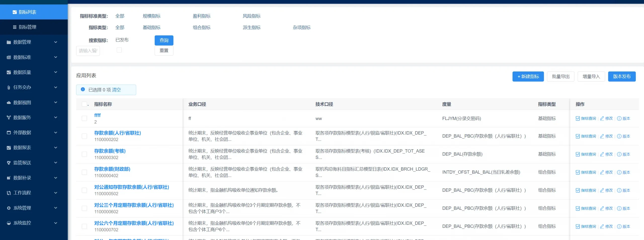644x240 pixels.
Task: Open the 对公通知存款存款余额(人行/省联社) indicator link
Action: click(131, 187)
